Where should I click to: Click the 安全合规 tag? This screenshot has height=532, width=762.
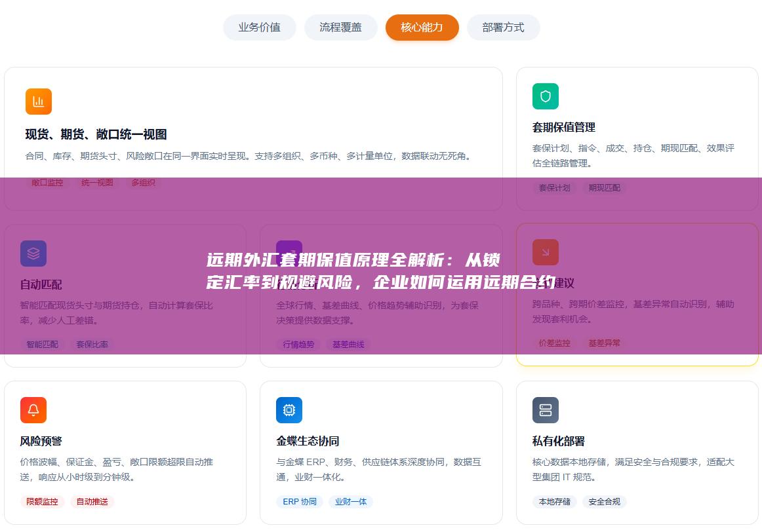(604, 501)
